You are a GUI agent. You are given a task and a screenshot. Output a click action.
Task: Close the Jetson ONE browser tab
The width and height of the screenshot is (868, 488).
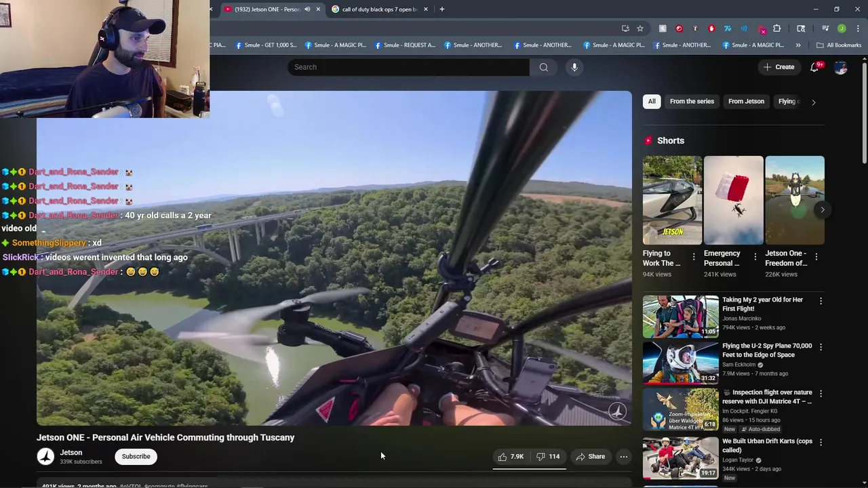[317, 9]
